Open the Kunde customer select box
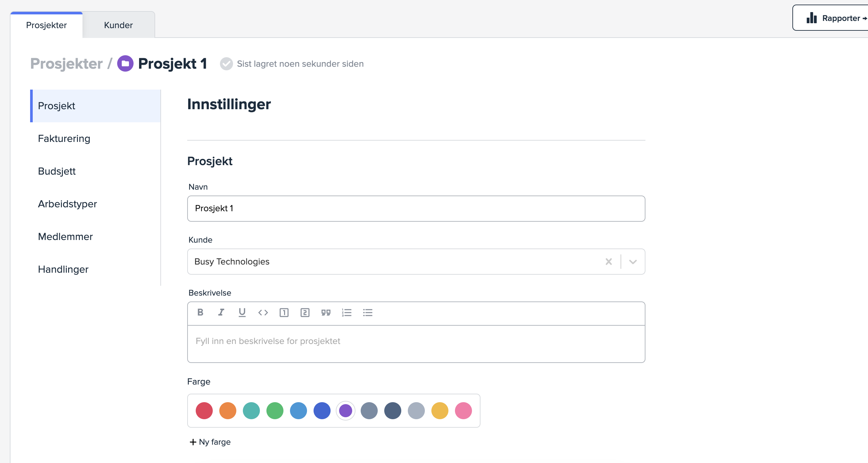Viewport: 868px width, 463px height. 388,262
